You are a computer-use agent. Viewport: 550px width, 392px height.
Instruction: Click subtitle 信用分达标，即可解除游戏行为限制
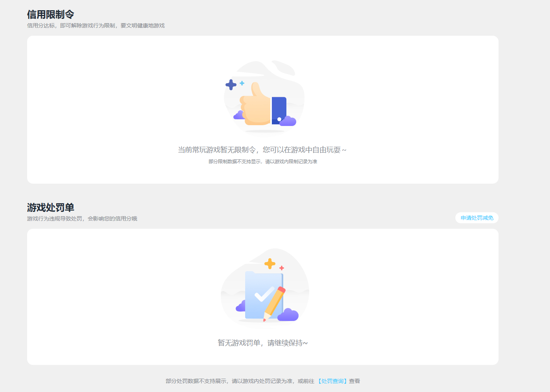pyautogui.click(x=71, y=26)
